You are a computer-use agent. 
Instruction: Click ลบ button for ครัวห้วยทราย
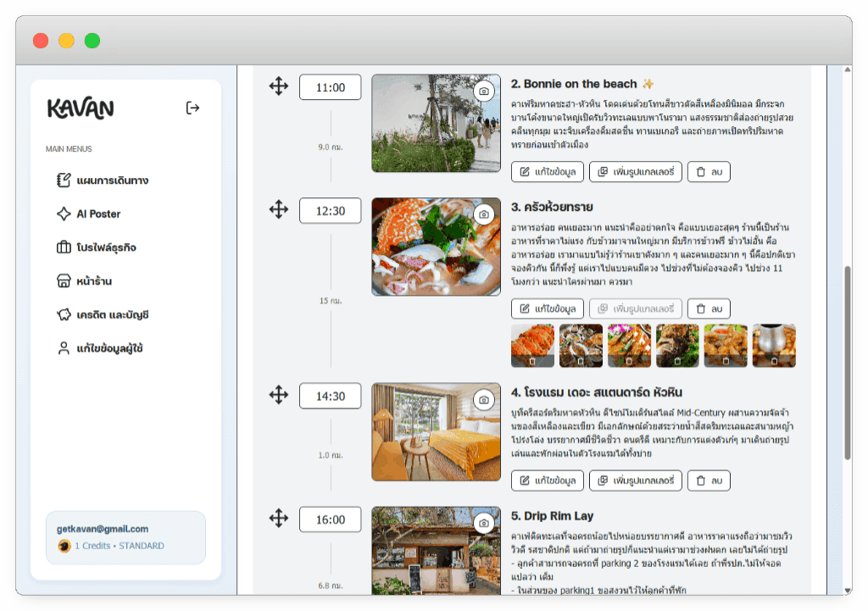click(709, 308)
